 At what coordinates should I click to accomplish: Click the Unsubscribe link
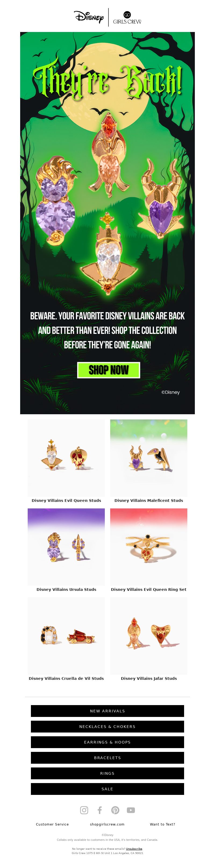tap(134, 848)
